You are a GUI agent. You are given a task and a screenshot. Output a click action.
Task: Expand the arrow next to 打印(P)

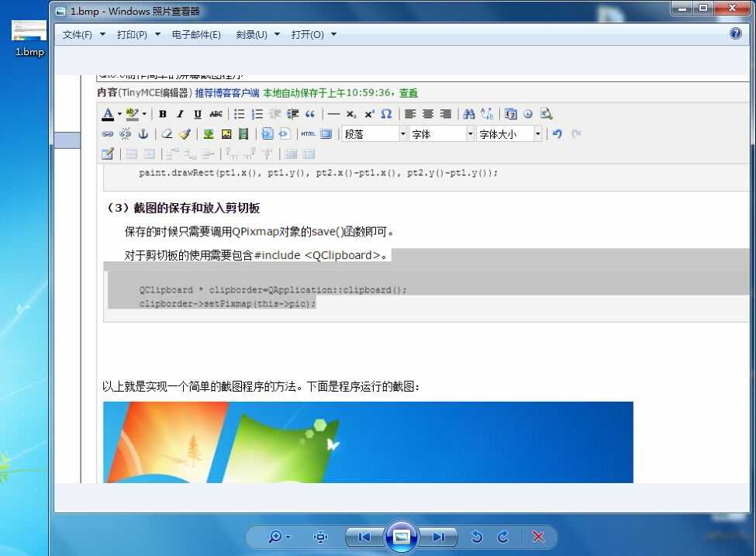pos(157,35)
